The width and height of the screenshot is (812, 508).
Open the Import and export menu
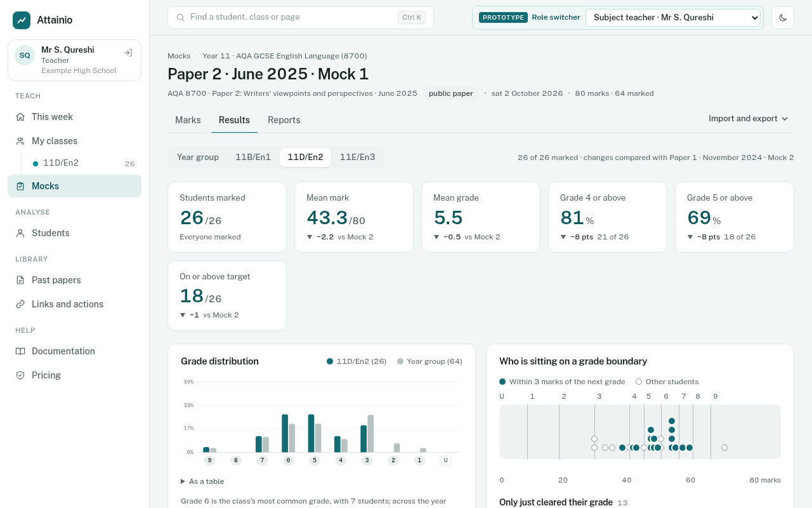(x=749, y=119)
